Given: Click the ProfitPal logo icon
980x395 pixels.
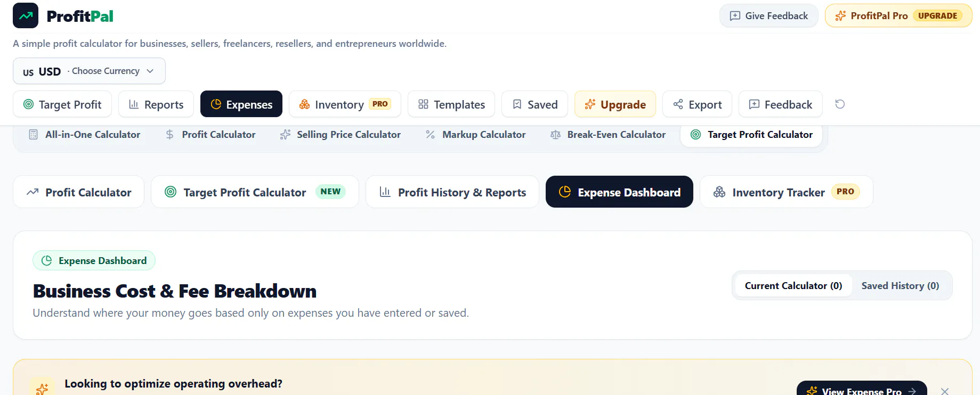Looking at the screenshot, I should 26,15.
